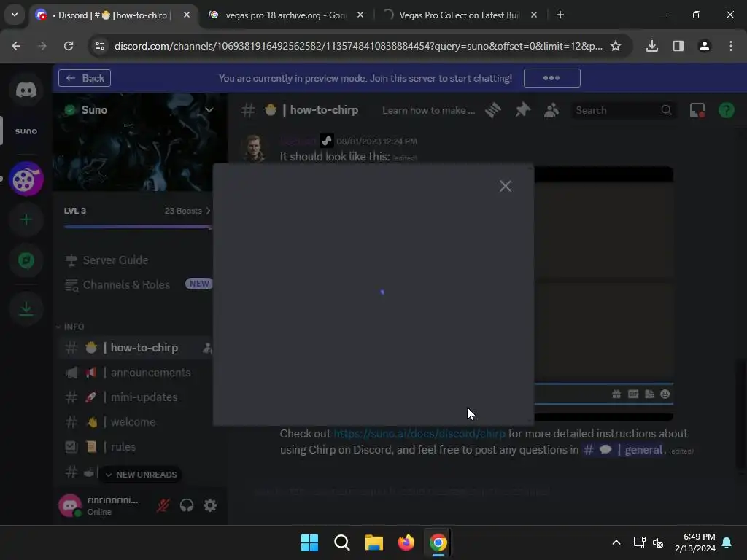Screen dimensions: 747x560
Task: Open a new browser tab
Action: (x=560, y=15)
